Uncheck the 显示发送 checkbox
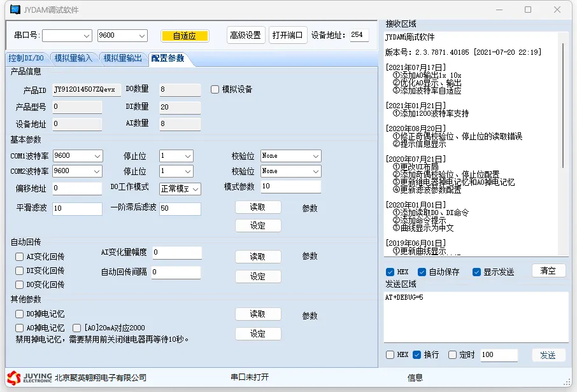Screen dimensions: 577x392 click(x=476, y=272)
